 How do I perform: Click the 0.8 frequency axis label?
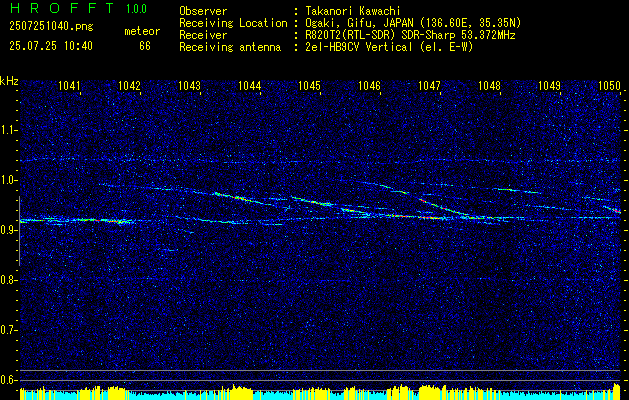[x=8, y=280]
